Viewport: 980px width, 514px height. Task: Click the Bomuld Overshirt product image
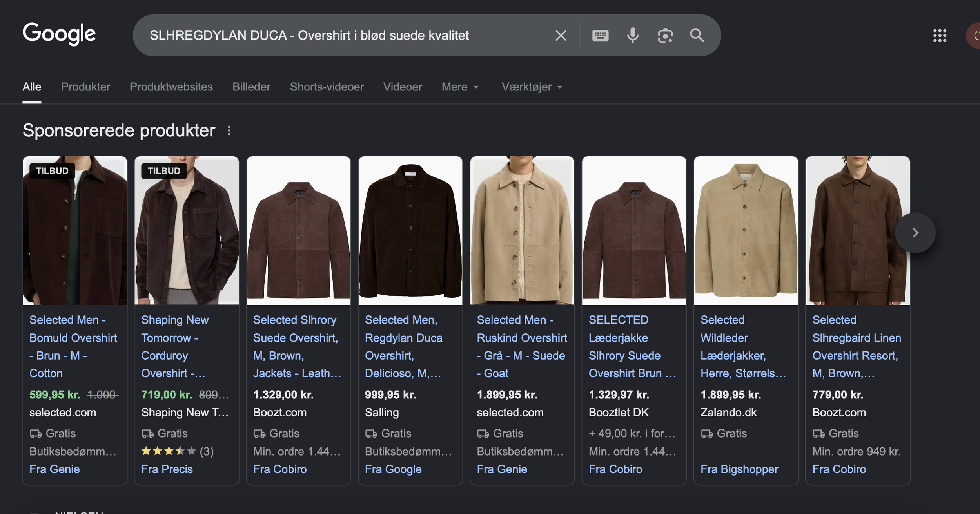75,231
